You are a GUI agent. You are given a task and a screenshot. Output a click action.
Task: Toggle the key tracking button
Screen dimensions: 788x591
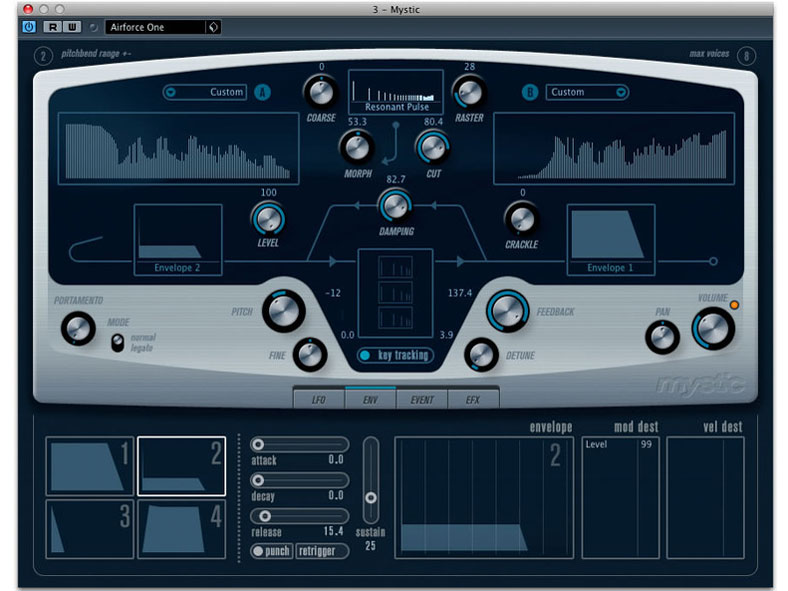click(395, 355)
